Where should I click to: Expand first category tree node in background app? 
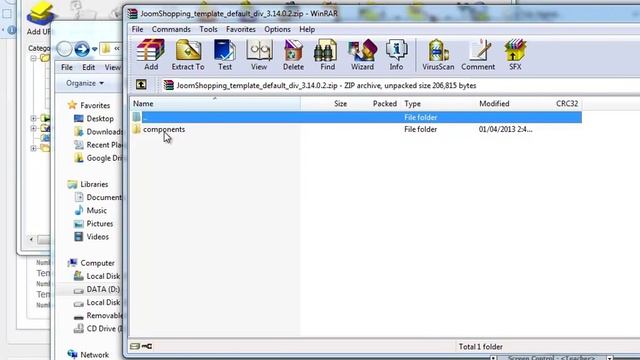coord(33,58)
